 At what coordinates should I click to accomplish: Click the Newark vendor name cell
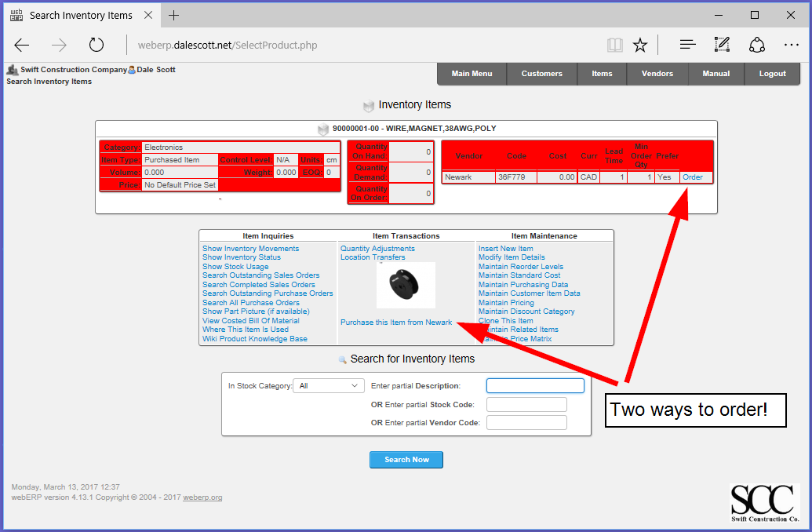point(468,177)
